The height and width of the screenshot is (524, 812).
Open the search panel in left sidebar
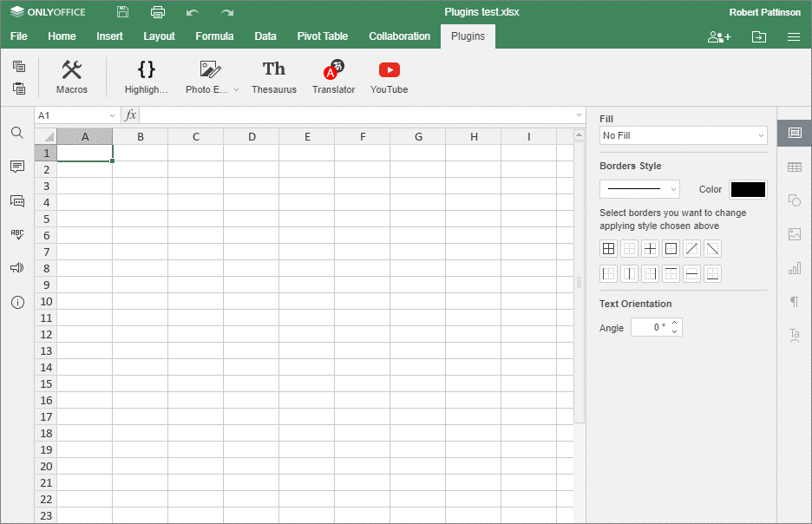pyautogui.click(x=17, y=133)
